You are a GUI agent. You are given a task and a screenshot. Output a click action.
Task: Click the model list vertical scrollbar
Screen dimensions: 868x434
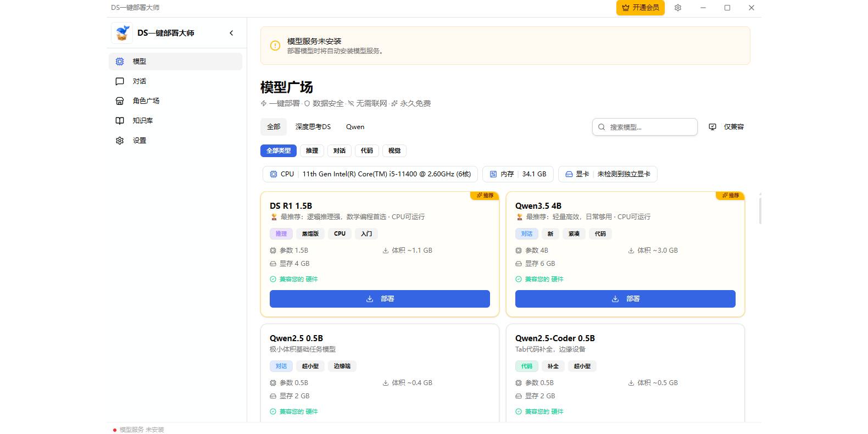[x=760, y=210]
